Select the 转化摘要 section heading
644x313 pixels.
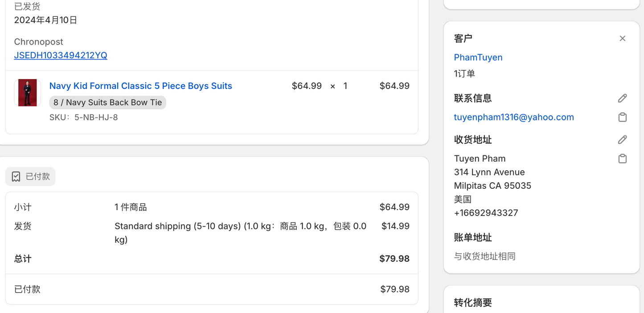[472, 303]
